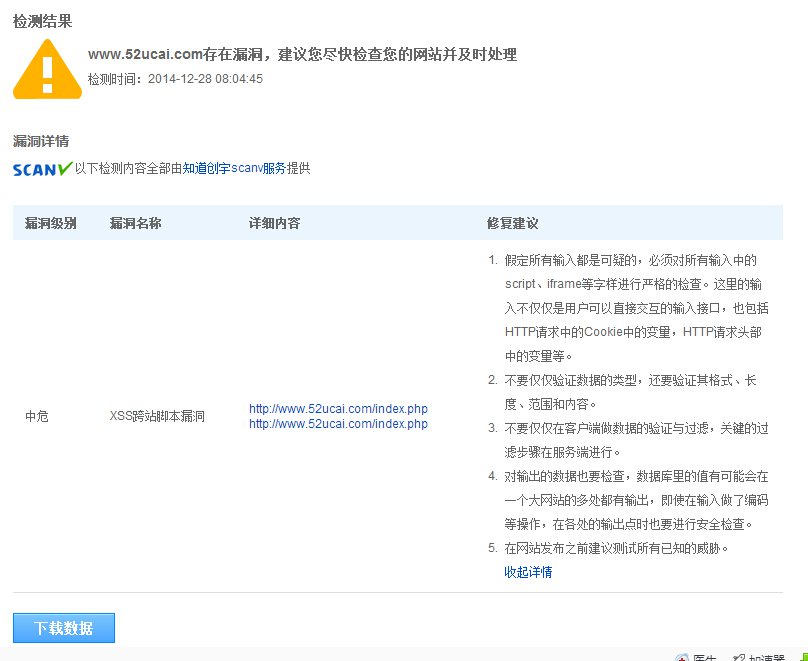Click the 中危 severity cell

coord(37,416)
